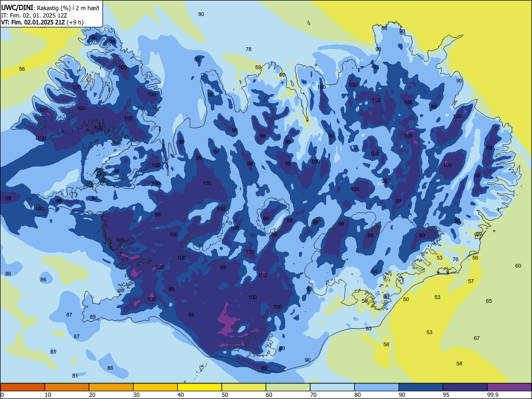Click the amber 20–30 legend swatch
This screenshot has width=532, height=399.
coord(111,387)
